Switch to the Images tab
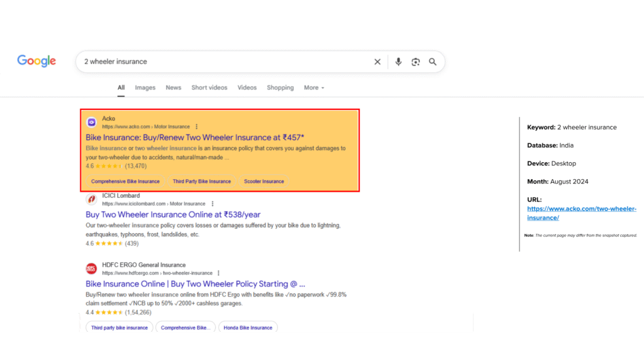This screenshot has height=362, width=644. tap(145, 87)
